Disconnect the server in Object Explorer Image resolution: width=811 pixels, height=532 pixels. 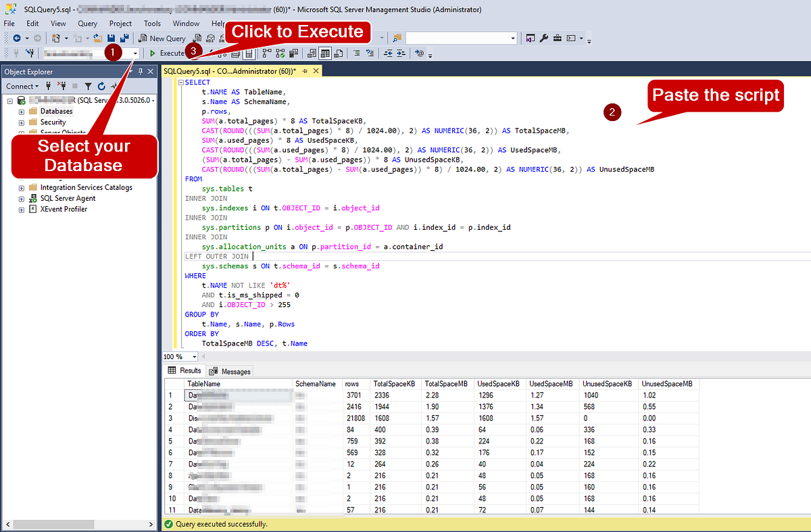[x=62, y=86]
